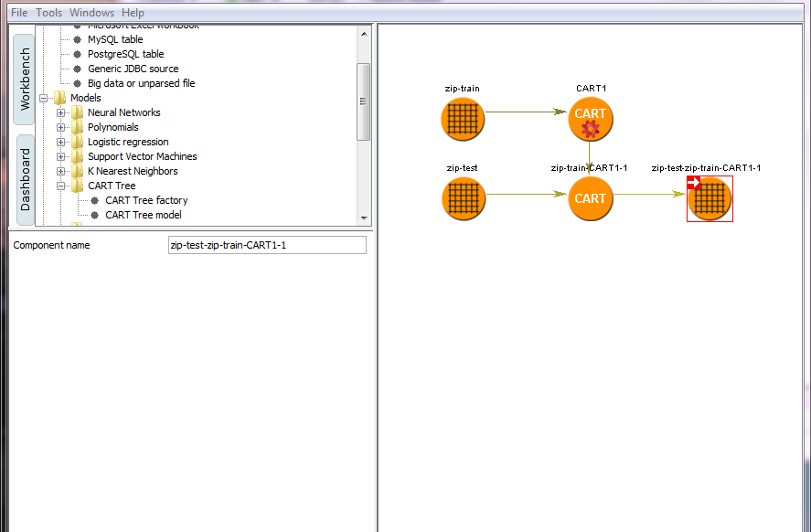The image size is (811, 532).
Task: Select the CART1 factory node
Action: 590,119
